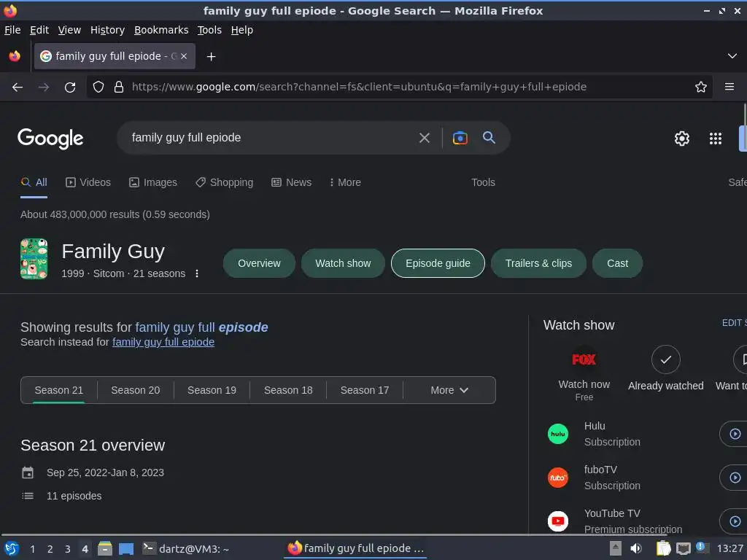Viewport: 747px width, 560px height.
Task: Click the FOX Watch now logo
Action: (584, 359)
